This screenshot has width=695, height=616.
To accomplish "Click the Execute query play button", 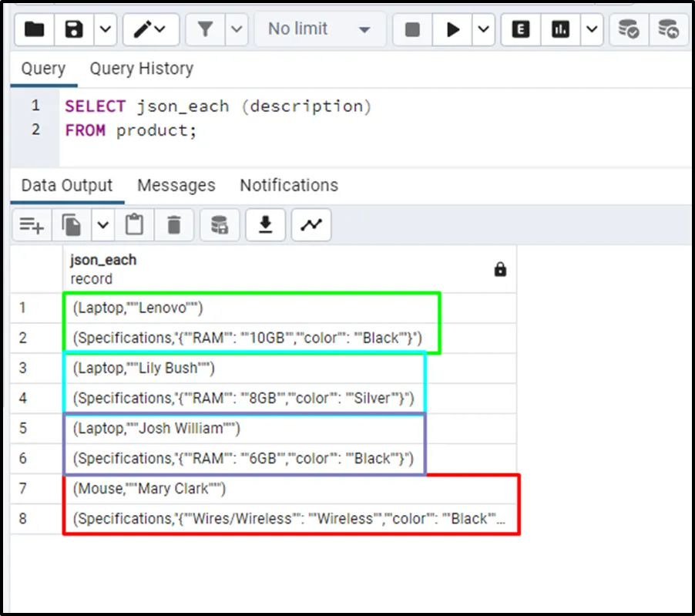I will click(x=453, y=30).
